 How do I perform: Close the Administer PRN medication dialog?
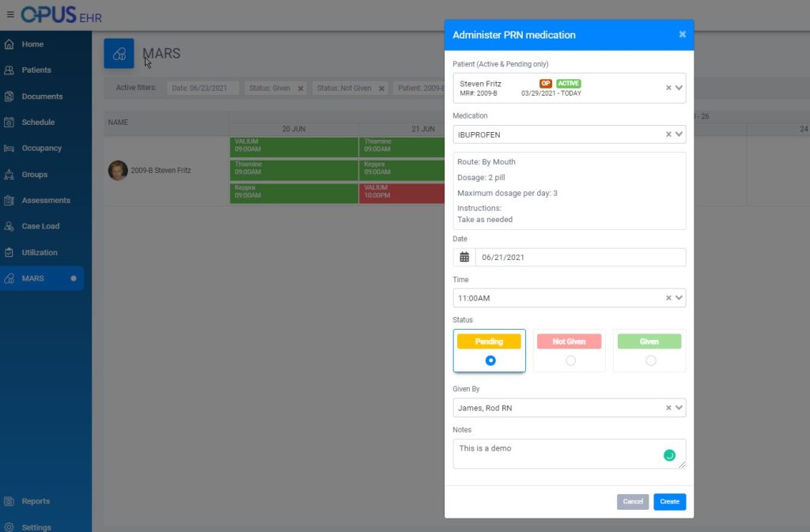point(682,34)
